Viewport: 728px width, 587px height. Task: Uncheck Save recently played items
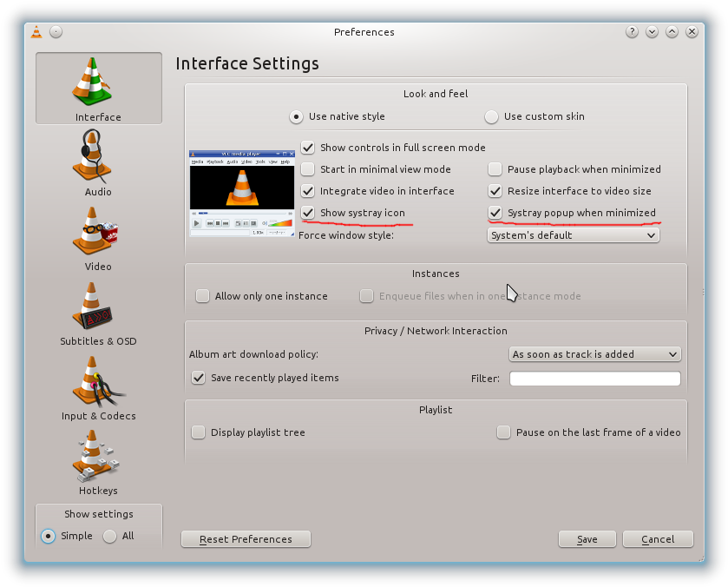click(x=200, y=378)
